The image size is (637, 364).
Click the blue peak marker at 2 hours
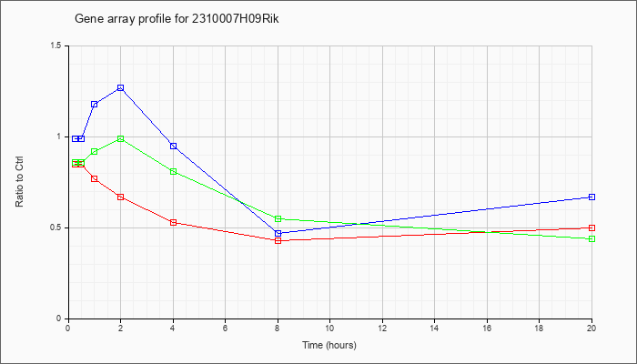tap(121, 87)
